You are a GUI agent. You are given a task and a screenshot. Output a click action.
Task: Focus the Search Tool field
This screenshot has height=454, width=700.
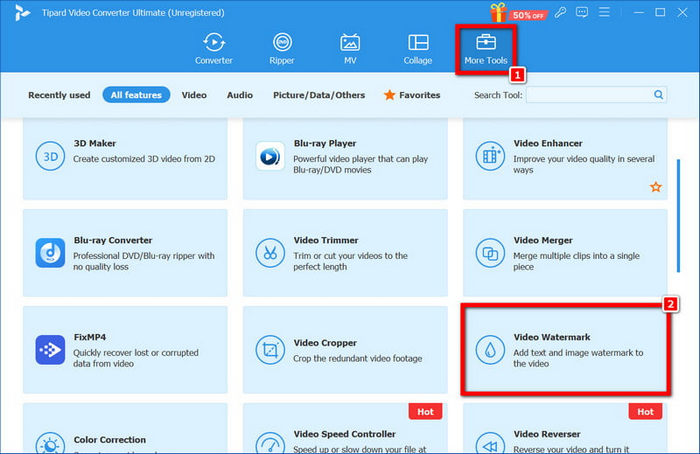point(596,95)
